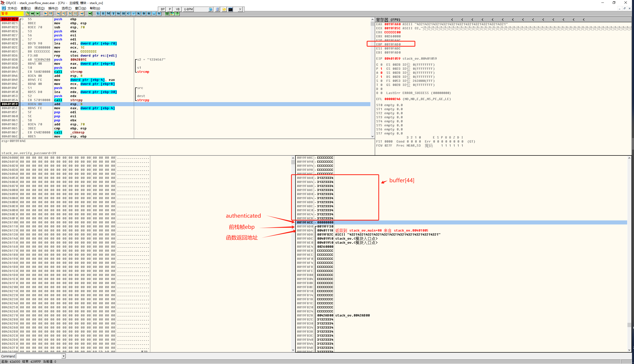This screenshot has height=364, width=634.
Task: Show the Breakpoints window (B)
Action: 144,14
